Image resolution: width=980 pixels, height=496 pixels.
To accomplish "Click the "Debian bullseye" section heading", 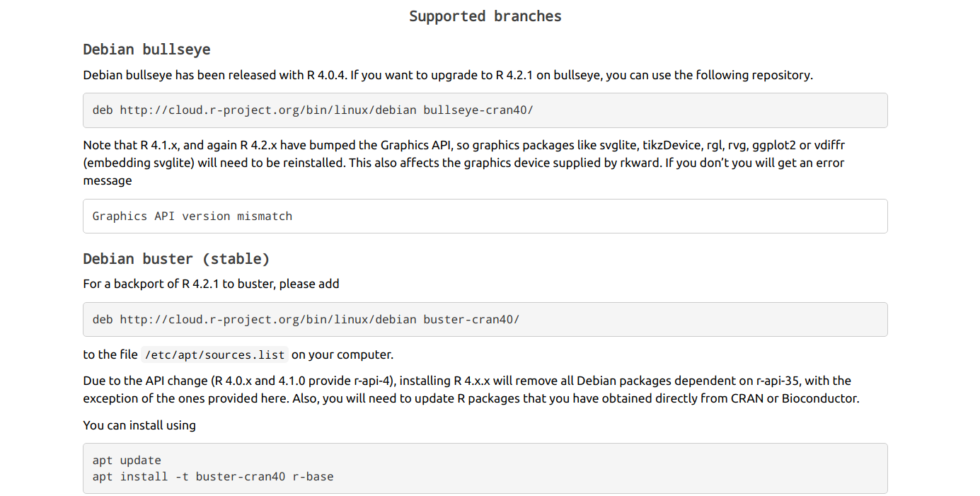I will [x=146, y=50].
